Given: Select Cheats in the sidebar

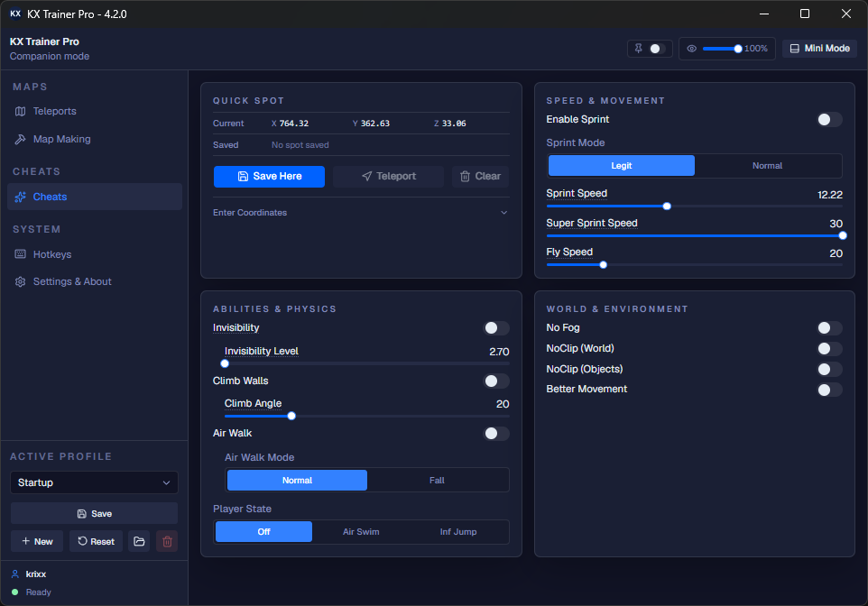Looking at the screenshot, I should tap(94, 197).
